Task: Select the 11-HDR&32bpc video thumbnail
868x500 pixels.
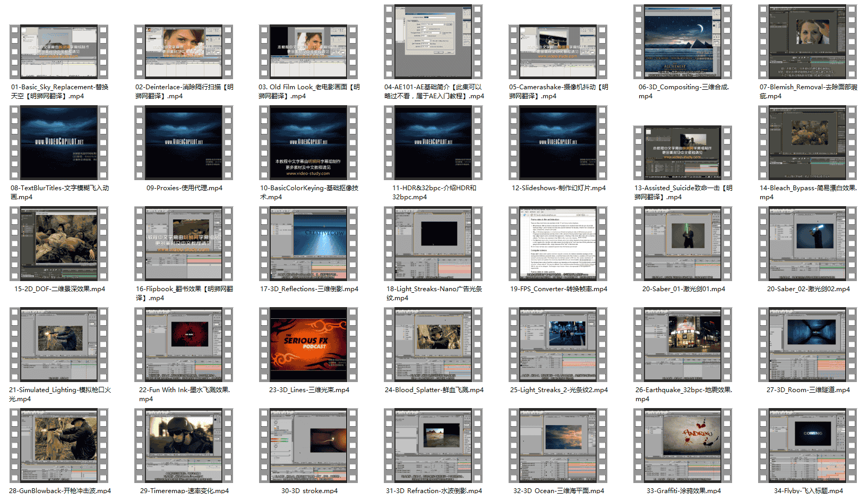Action: click(433, 142)
